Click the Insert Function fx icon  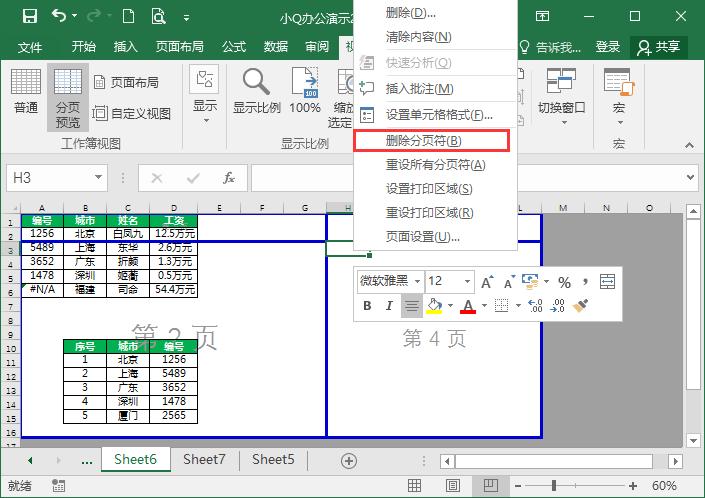[x=229, y=178]
